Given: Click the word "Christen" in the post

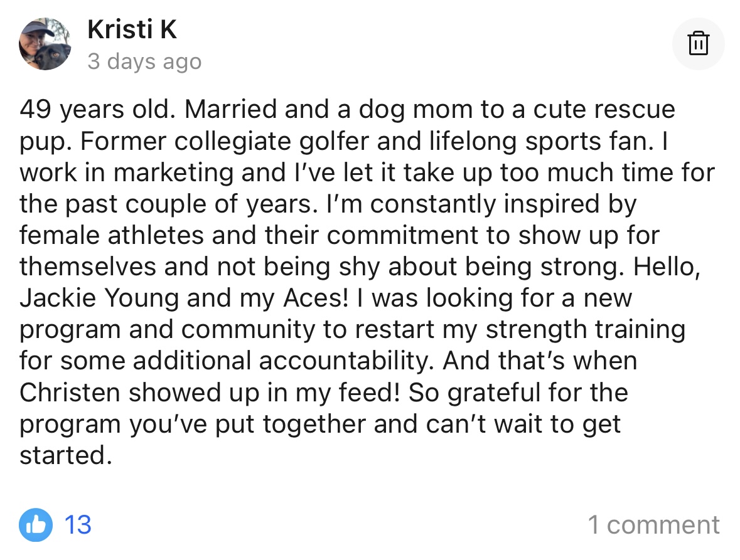Looking at the screenshot, I should [x=68, y=393].
